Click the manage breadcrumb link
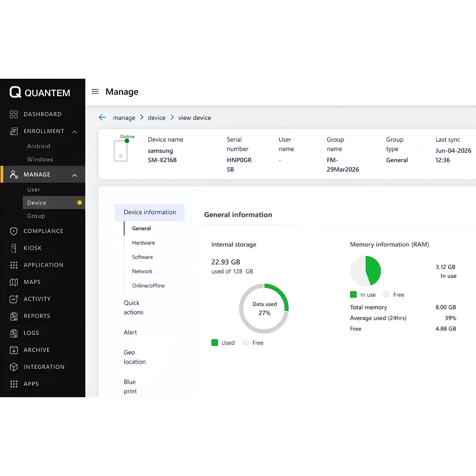The width and height of the screenshot is (476, 476). pyautogui.click(x=124, y=118)
